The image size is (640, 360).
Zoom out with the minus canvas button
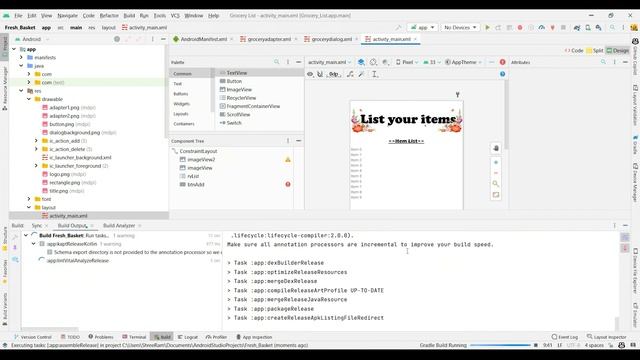click(x=496, y=173)
